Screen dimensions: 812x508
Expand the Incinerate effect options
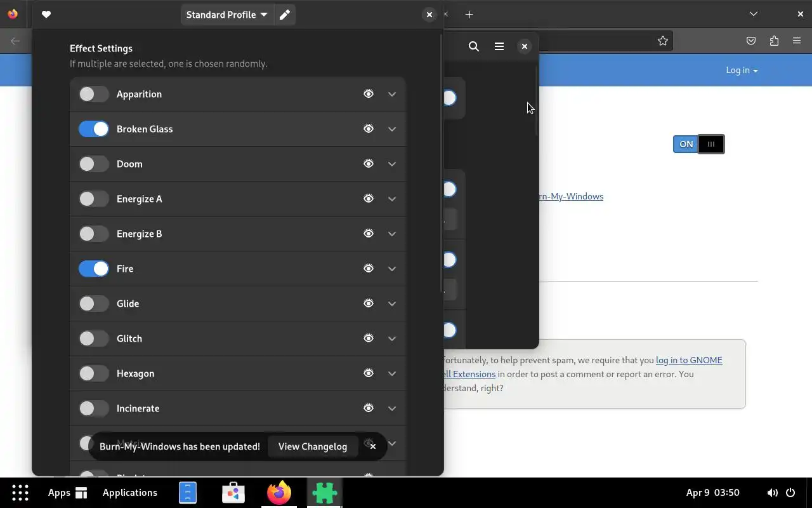[392, 408]
